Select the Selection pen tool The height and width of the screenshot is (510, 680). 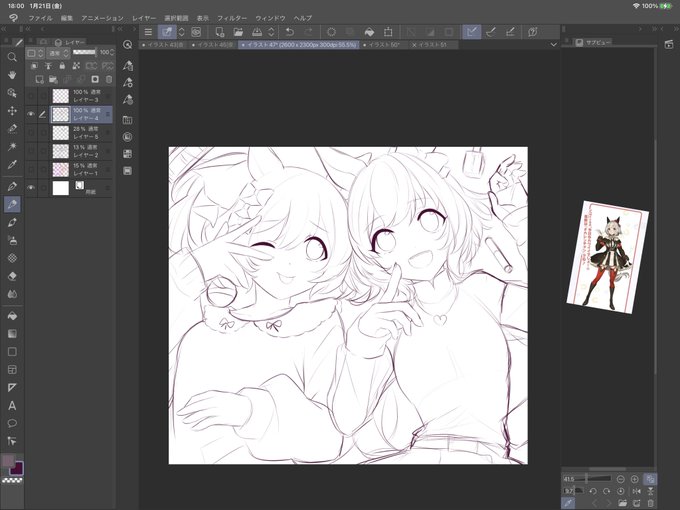(12, 129)
